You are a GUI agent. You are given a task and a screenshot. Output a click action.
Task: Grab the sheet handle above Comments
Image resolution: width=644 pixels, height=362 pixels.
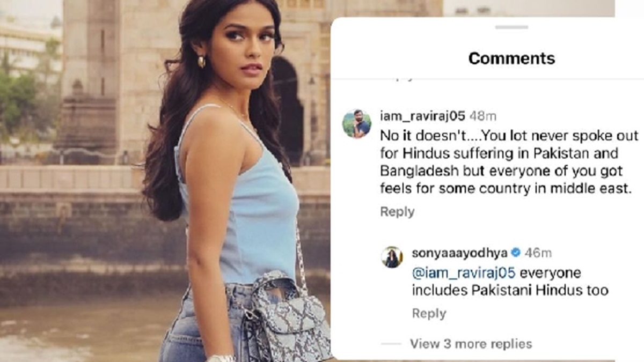pos(511,27)
